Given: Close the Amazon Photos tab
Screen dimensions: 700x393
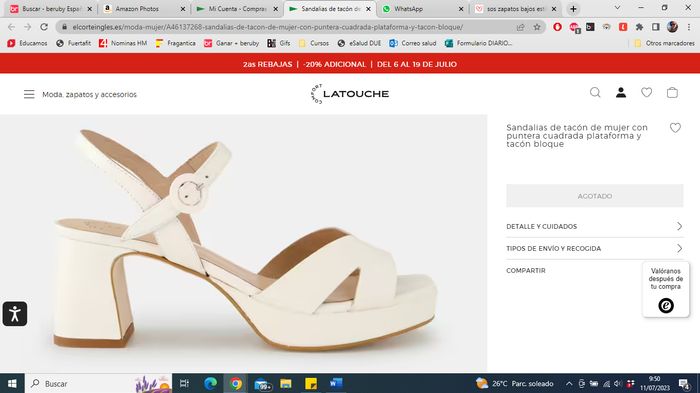Looking at the screenshot, I should coord(183,8).
